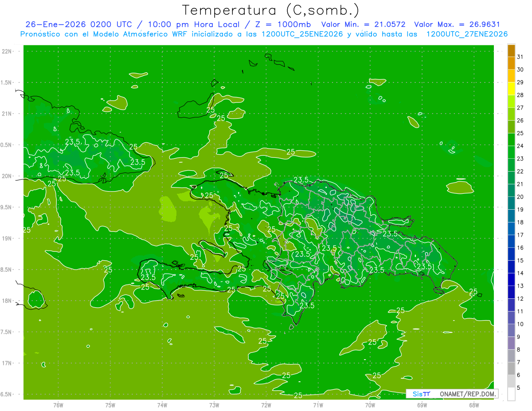Viewport: 532px width, 411px height.
Task: Click the '20N' latitude axis label
Action: pos(7,176)
